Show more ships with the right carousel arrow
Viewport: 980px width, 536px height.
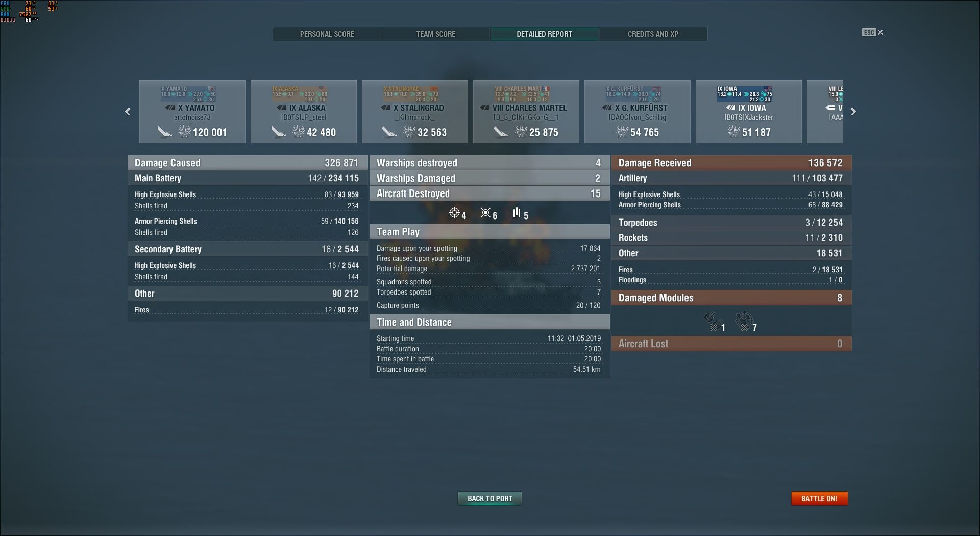tap(853, 112)
